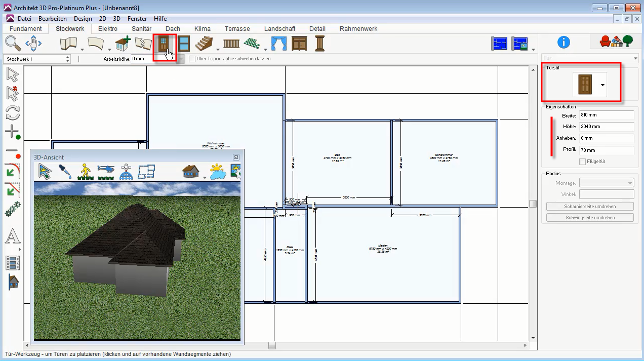Image resolution: width=644 pixels, height=361 pixels.
Task: Expand the house render style dropdown arrow
Action: (x=205, y=177)
